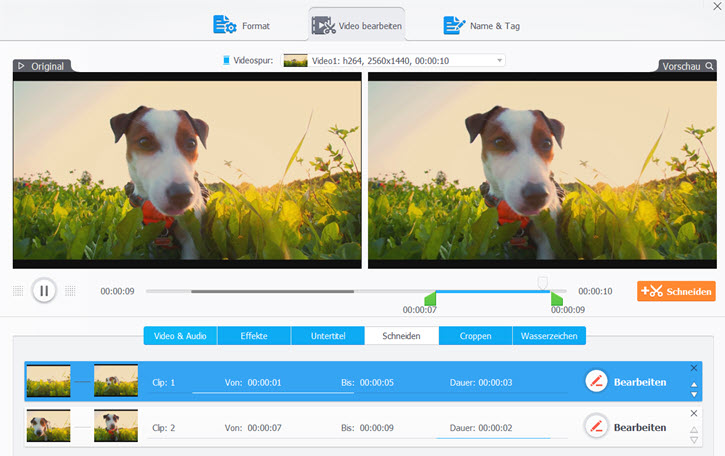This screenshot has height=456, width=725.
Task: Click Clip 1 Von: 00:00:01 text
Action: coord(253,382)
